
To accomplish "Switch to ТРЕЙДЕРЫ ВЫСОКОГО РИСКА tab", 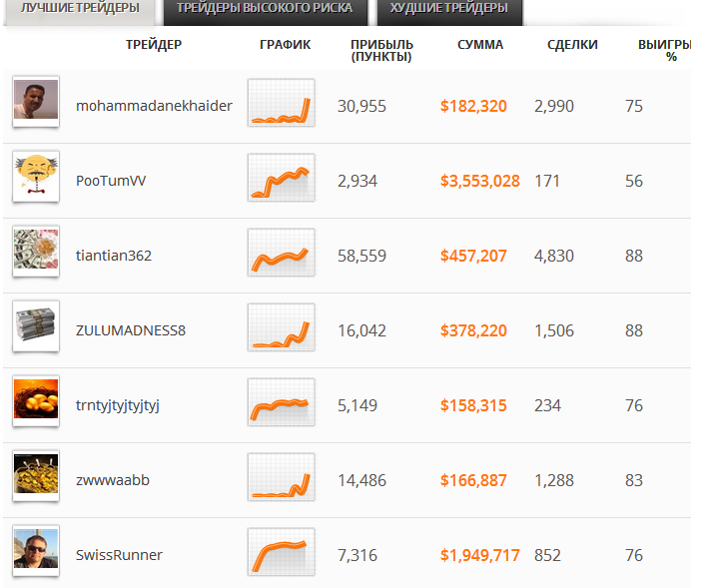I will click(x=265, y=9).
